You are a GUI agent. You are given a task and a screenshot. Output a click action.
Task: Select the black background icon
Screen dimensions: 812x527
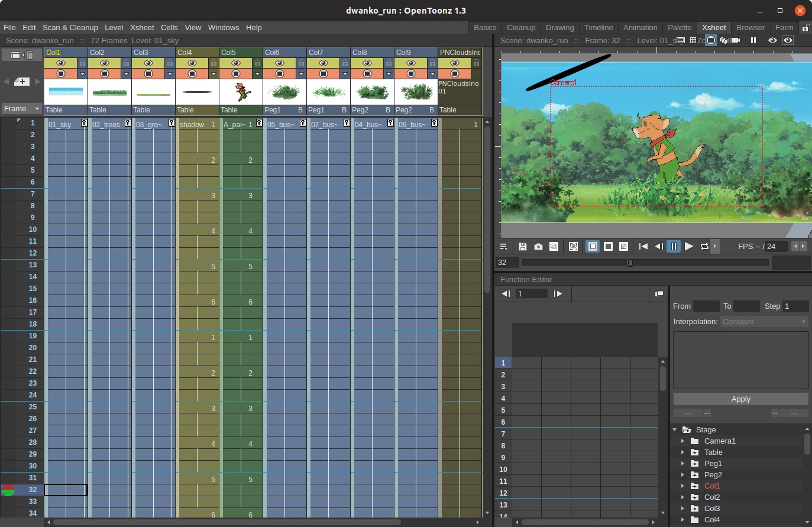pos(608,247)
